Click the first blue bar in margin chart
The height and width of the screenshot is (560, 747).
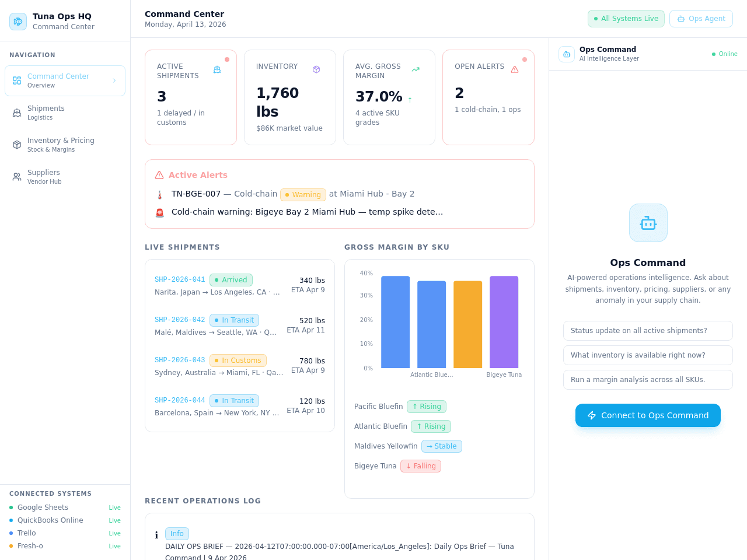click(396, 322)
